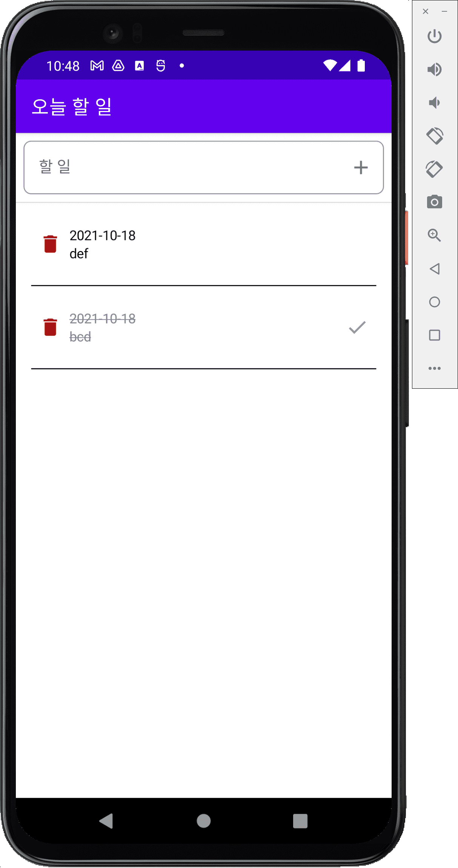Tap the Android recent apps button
Image resolution: width=458 pixels, height=868 pixels.
(300, 821)
